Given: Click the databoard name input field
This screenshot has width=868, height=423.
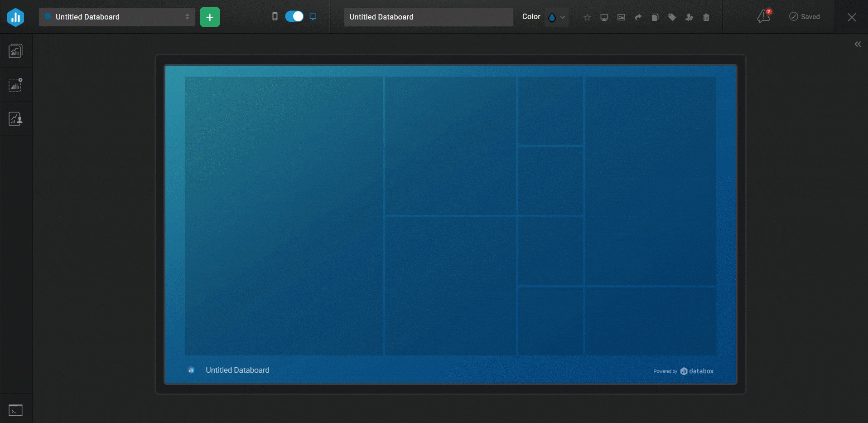Looking at the screenshot, I should (428, 17).
